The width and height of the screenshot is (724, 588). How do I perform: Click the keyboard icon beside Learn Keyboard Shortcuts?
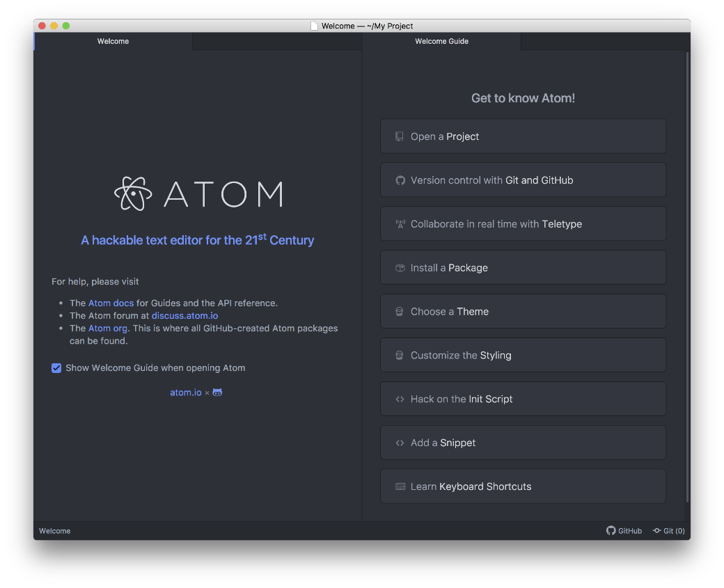pyautogui.click(x=400, y=486)
